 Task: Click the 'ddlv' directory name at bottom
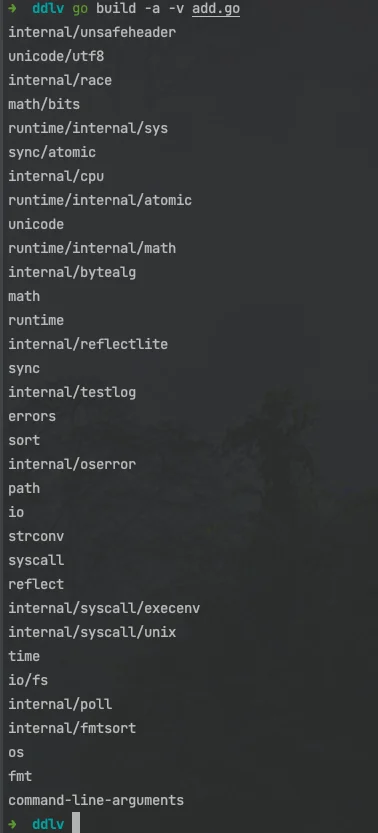[x=48, y=824]
